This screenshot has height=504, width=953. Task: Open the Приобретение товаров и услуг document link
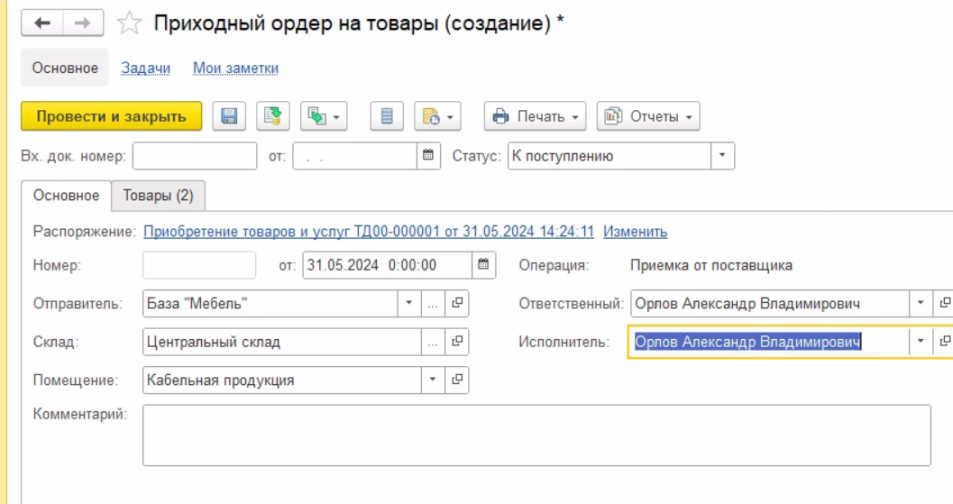click(368, 231)
